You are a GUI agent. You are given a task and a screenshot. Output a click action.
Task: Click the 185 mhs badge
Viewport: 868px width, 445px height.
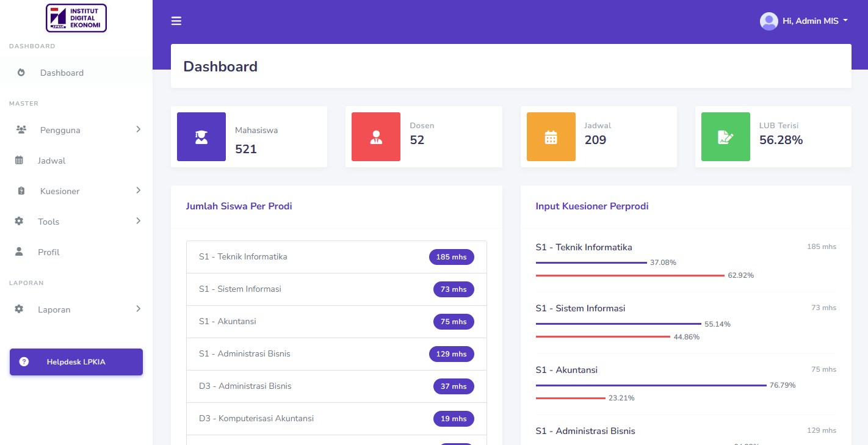point(452,257)
